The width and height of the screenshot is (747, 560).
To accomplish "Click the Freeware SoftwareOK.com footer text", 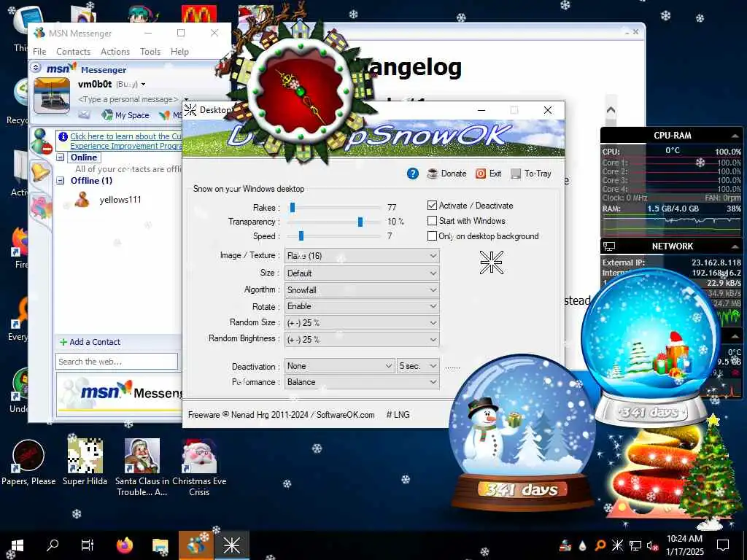I will coord(281,415).
